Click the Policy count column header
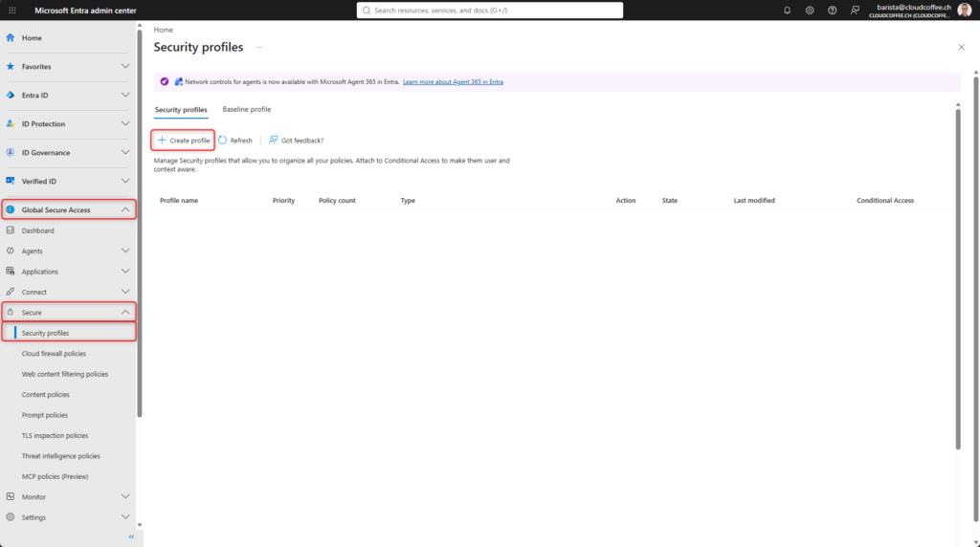This screenshot has height=547, width=980. 337,201
